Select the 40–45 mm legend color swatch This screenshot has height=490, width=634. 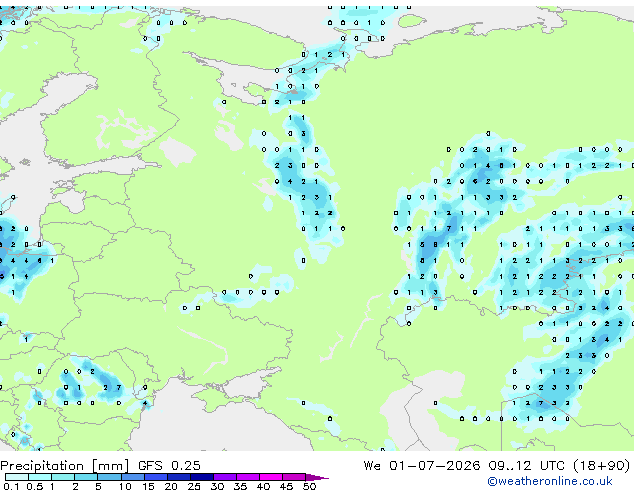271,477
